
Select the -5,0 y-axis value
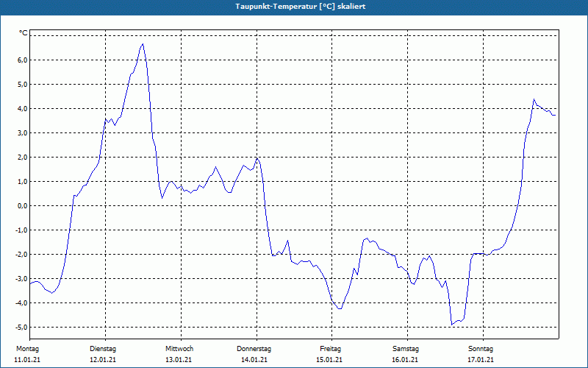[x=21, y=327]
